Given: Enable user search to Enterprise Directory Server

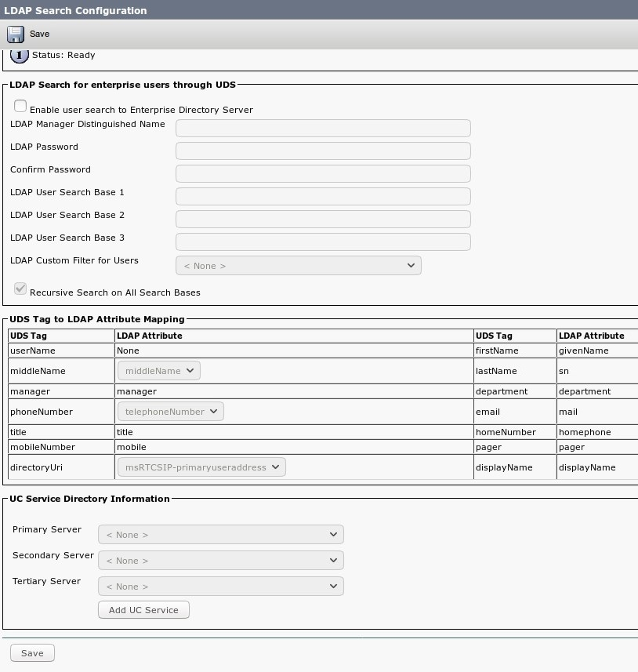Looking at the screenshot, I should click(x=20, y=105).
